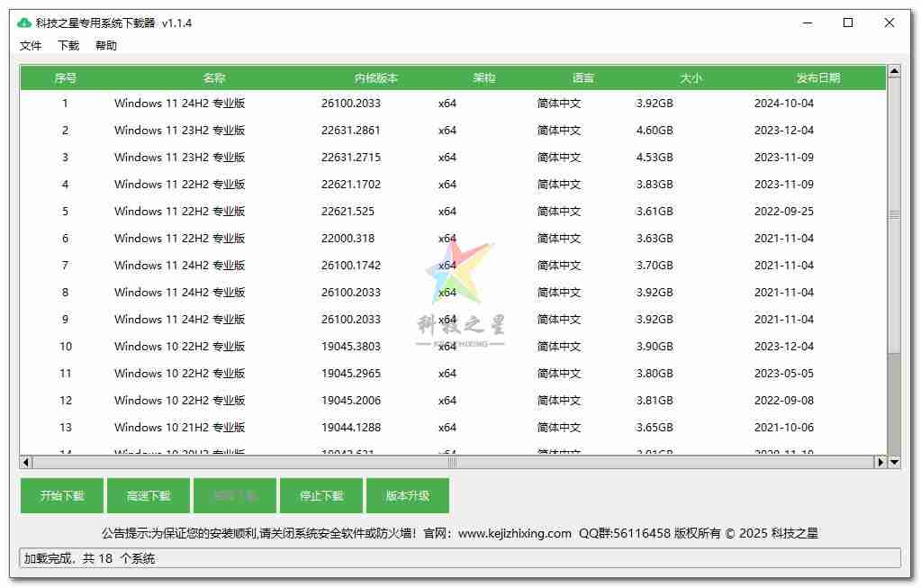Image resolution: width=921 pixels, height=588 pixels.
Task: Click the 高速下载 button
Action: point(149,495)
